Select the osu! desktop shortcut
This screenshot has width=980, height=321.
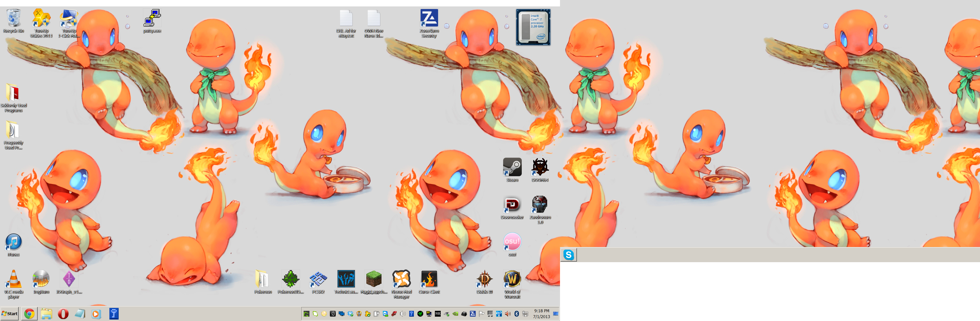[512, 242]
